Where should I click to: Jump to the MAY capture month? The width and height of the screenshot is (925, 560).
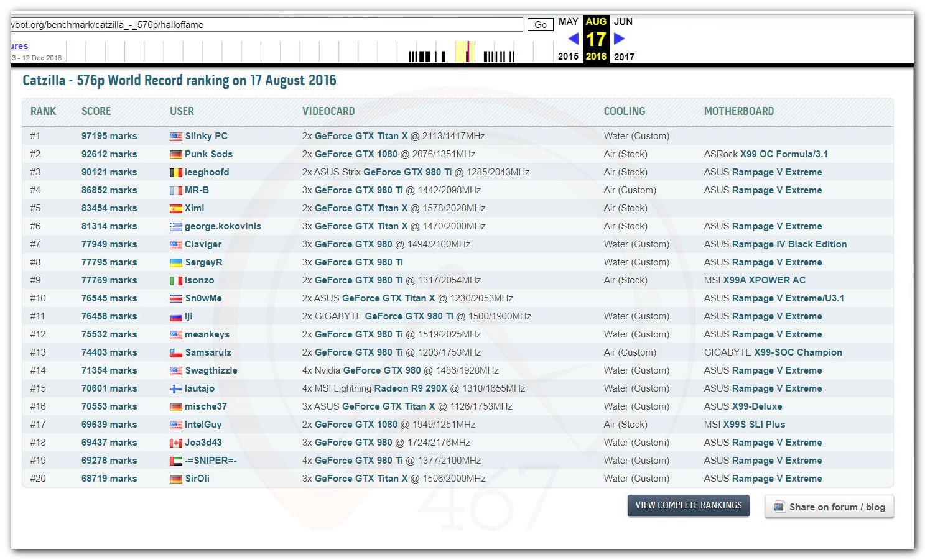pyautogui.click(x=569, y=22)
